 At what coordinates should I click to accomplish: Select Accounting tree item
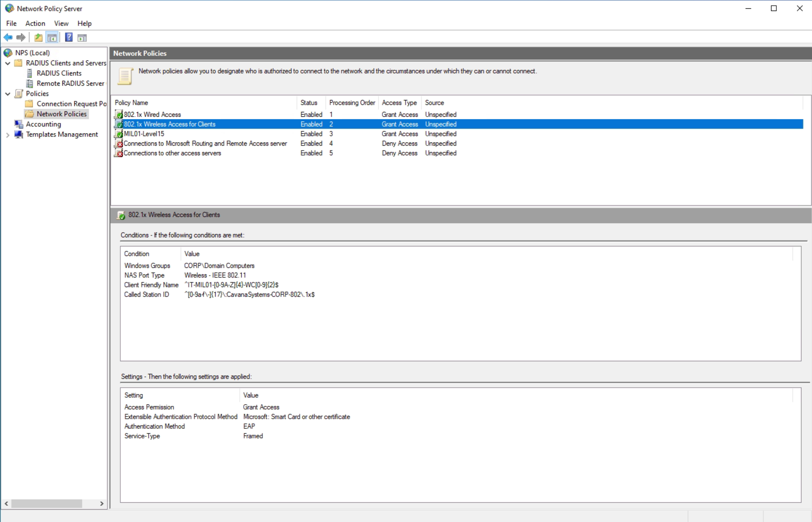(43, 124)
